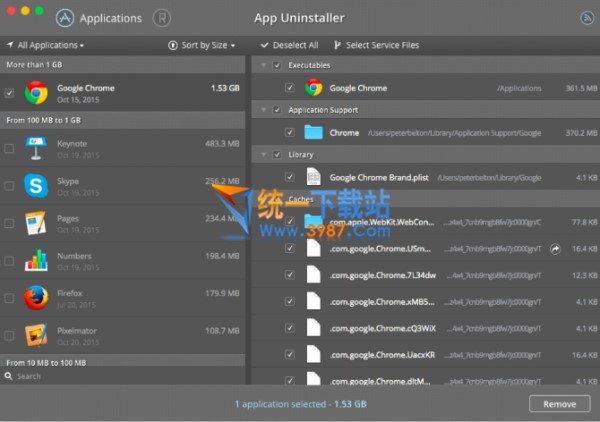Screen dimensions: 600x422
Task: Click the 'From 10 MB to 100 MB' header
Action: pyautogui.click(x=122, y=362)
